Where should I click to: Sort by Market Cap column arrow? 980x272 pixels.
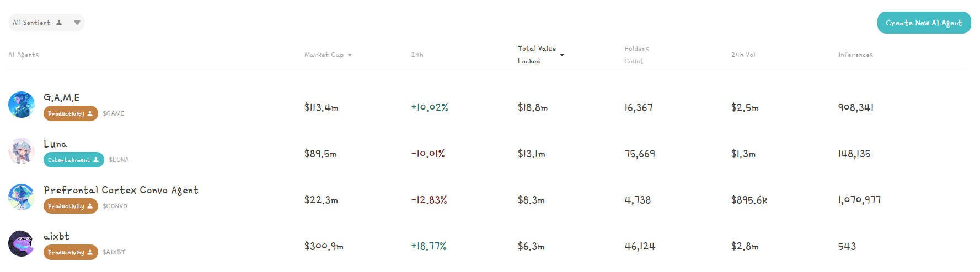coord(350,55)
